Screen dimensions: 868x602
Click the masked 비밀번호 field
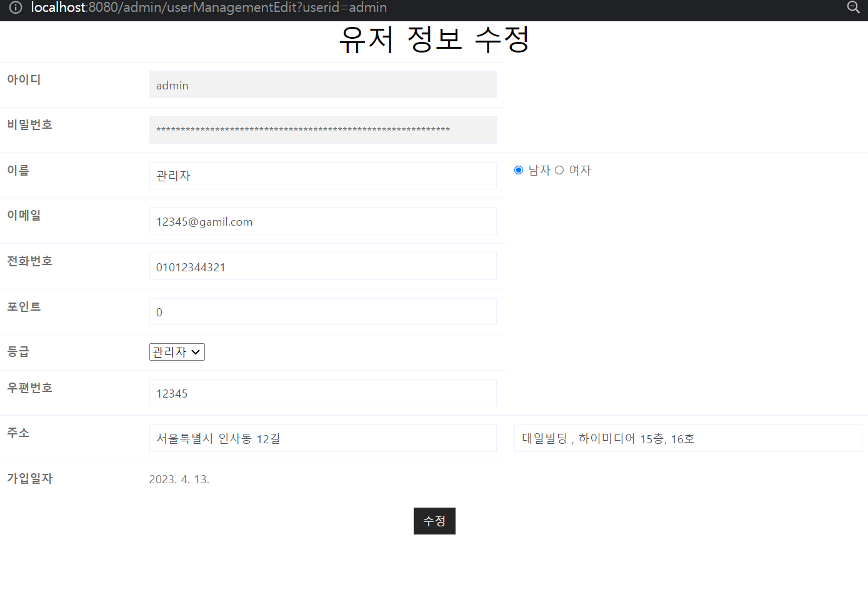[x=323, y=130]
